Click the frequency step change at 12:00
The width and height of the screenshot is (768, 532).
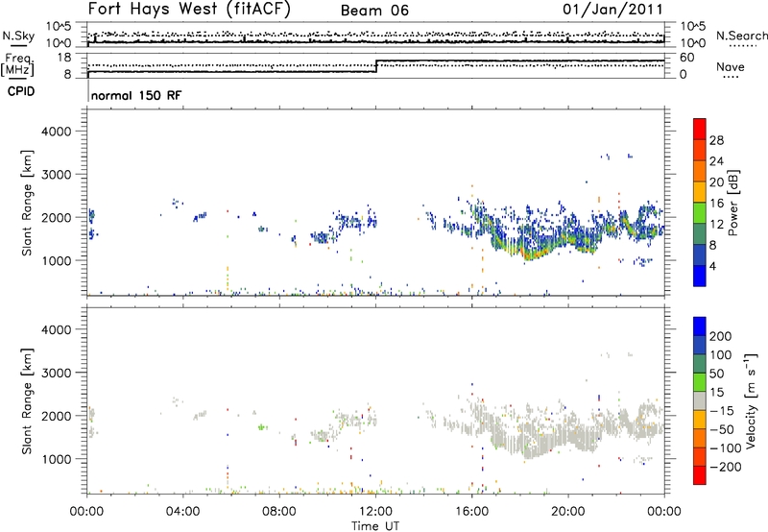coord(376,66)
